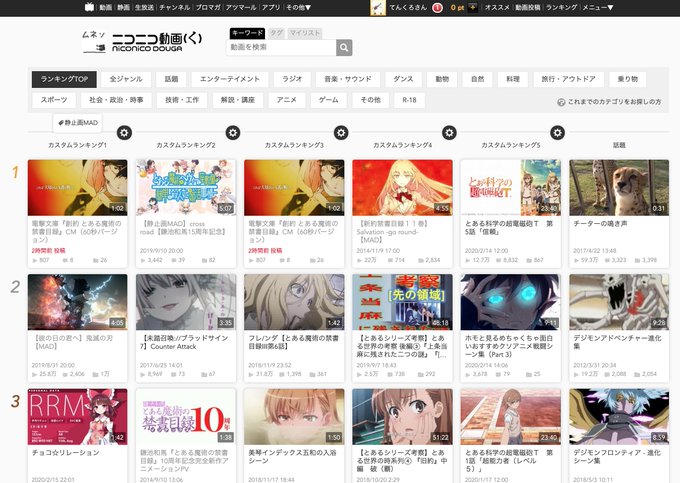Click the てんくろさん username
680x483 pixels.
click(408, 7)
